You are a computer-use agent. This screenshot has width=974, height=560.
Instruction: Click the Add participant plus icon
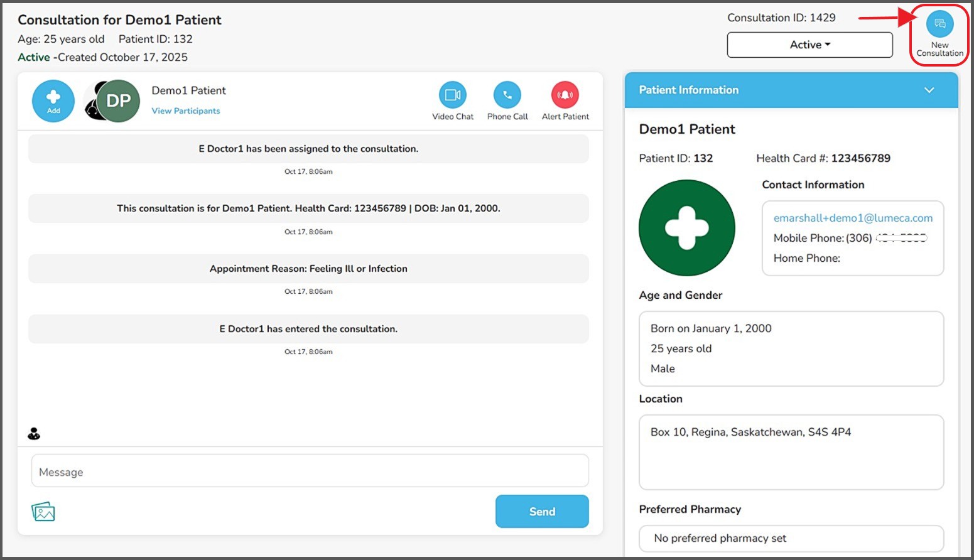point(53,100)
